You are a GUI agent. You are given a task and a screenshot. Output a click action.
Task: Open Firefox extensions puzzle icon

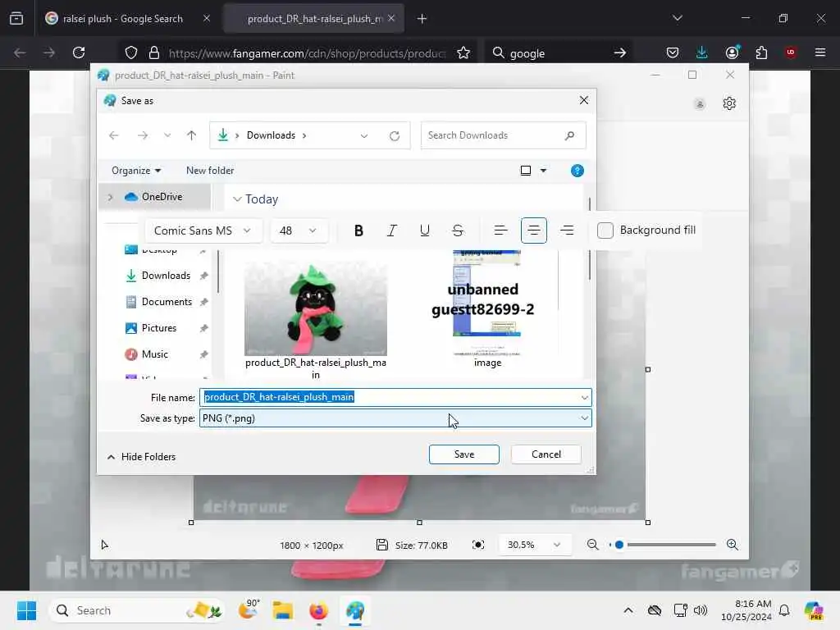click(x=761, y=52)
